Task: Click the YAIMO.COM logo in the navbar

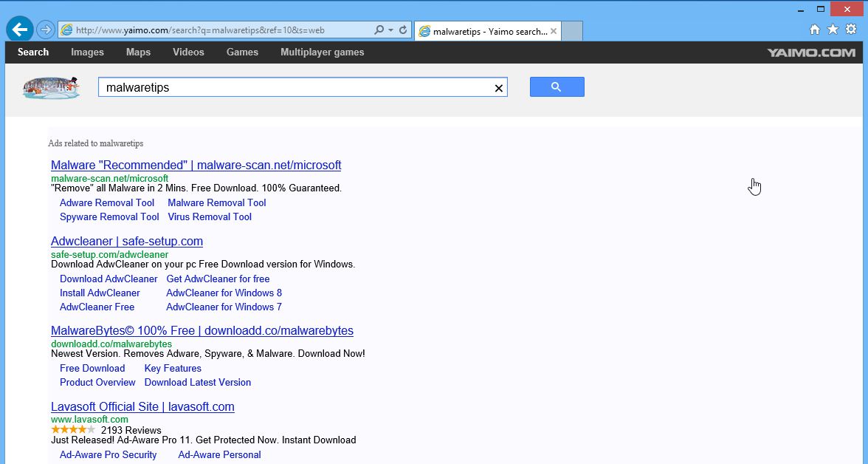Action: click(x=811, y=52)
